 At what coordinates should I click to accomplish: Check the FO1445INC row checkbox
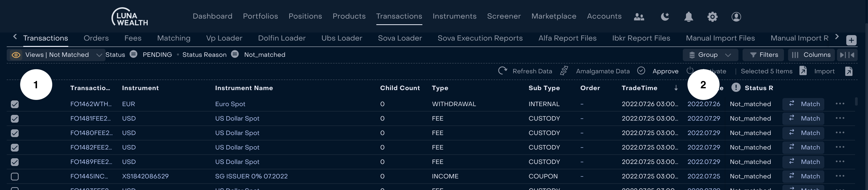[15, 177]
